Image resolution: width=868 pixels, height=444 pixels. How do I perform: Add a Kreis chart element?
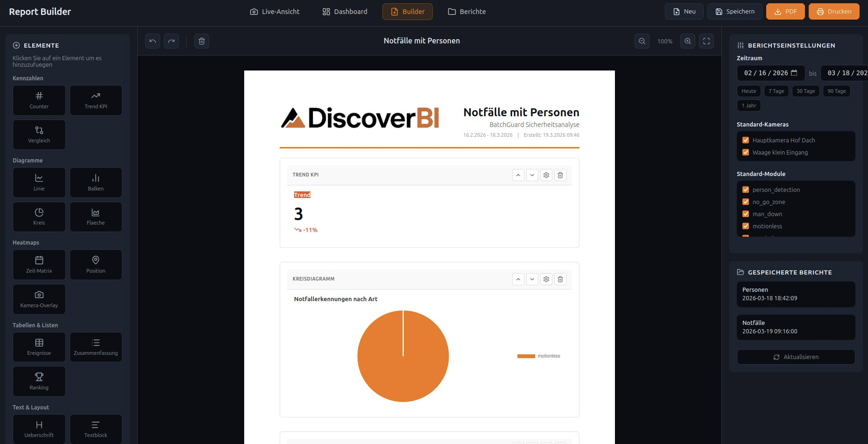[39, 216]
